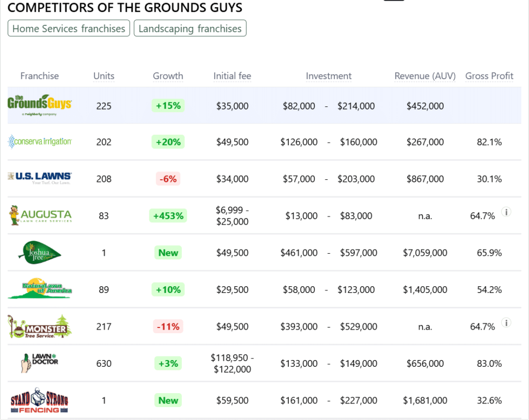Select the $656,000 revenue value
Image resolution: width=529 pixels, height=420 pixels.
[425, 363]
